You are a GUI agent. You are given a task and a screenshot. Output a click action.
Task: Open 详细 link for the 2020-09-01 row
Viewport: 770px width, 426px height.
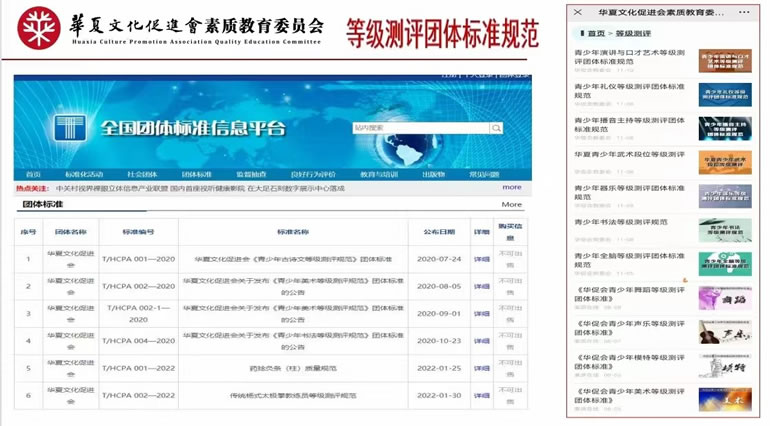coord(482,313)
